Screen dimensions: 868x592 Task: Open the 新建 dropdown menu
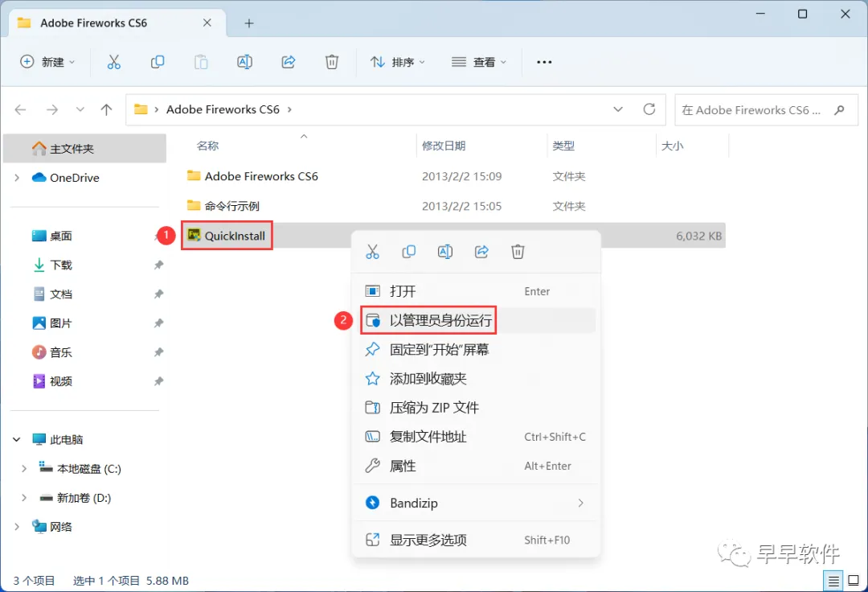(47, 62)
